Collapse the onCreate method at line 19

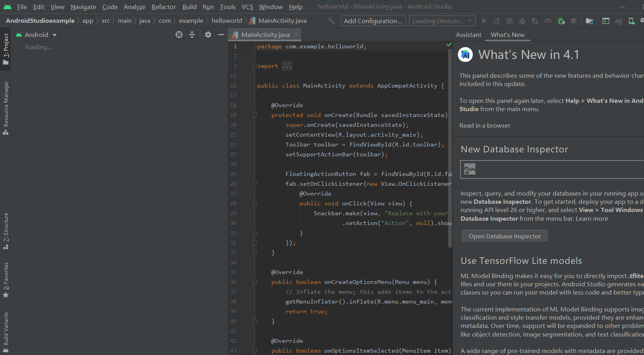point(254,115)
